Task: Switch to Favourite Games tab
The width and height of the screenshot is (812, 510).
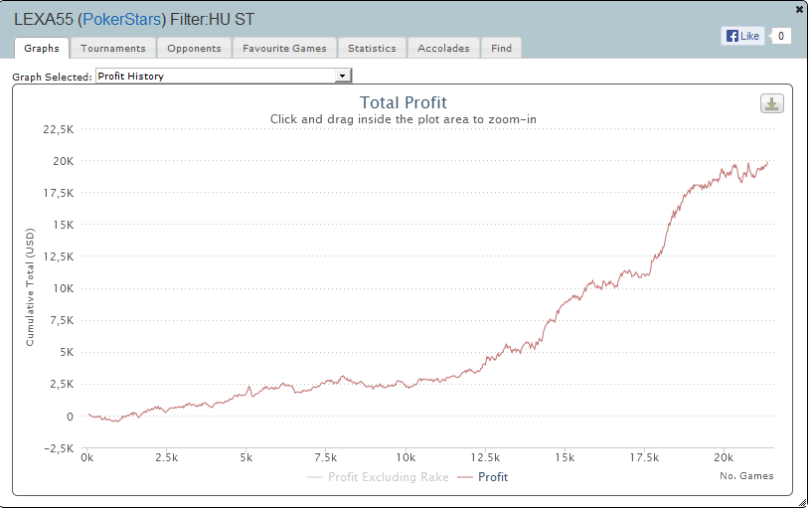Action: [285, 48]
